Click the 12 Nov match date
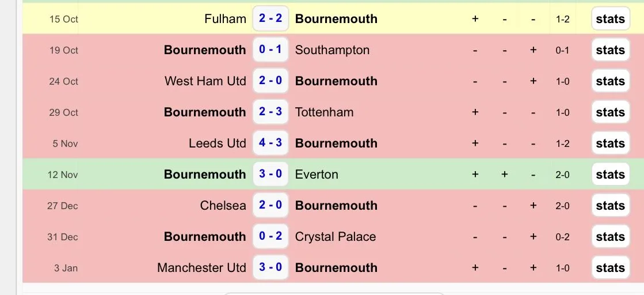Image resolution: width=644 pixels, height=295 pixels. click(63, 175)
